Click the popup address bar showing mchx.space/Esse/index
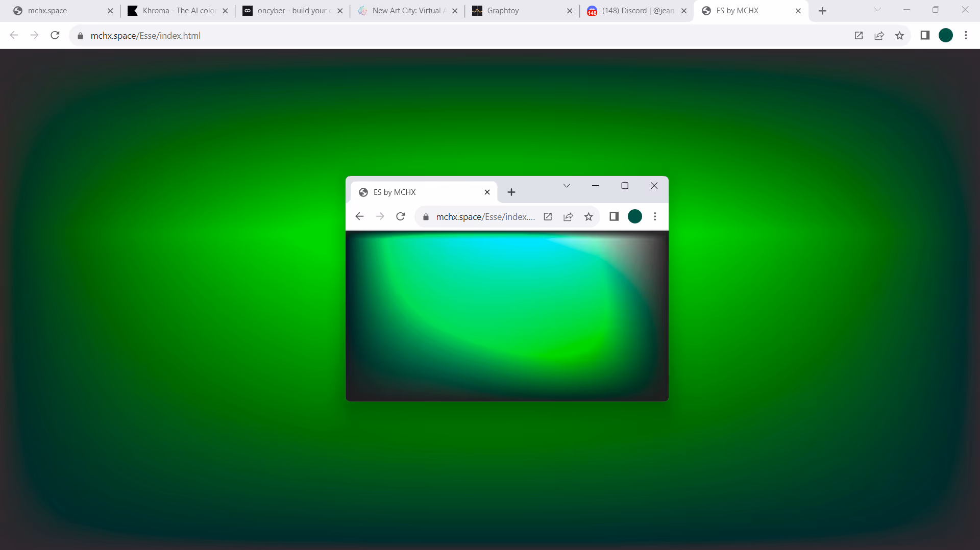This screenshot has width=980, height=550. tap(485, 217)
